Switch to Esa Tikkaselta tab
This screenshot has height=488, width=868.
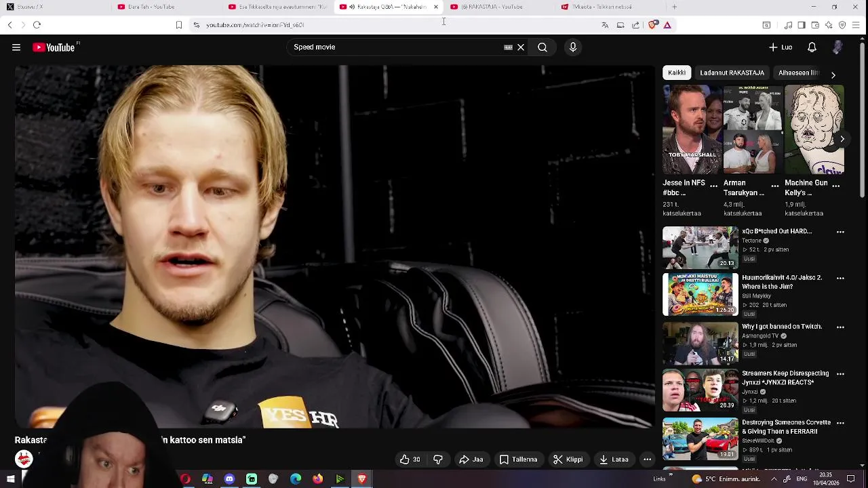(278, 7)
